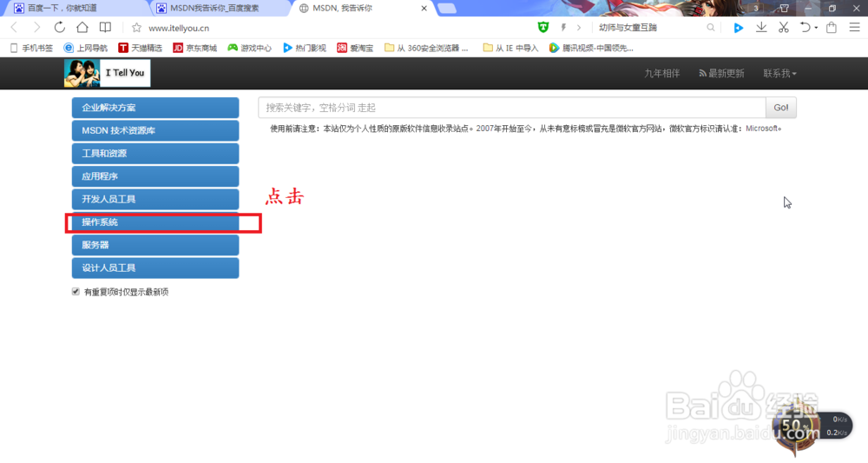
Task: Open the 从 360安全浏览器 bookmark folder
Action: click(426, 48)
